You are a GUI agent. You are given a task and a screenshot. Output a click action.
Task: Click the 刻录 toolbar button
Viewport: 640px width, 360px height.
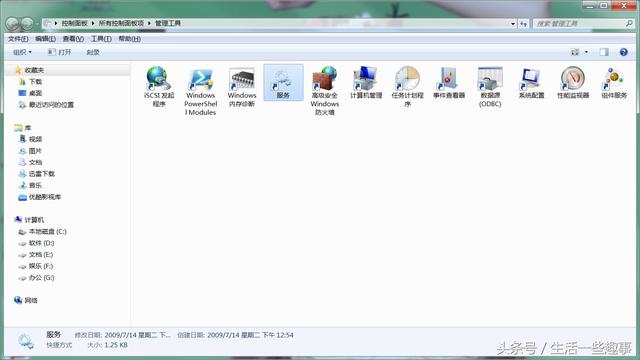point(93,52)
